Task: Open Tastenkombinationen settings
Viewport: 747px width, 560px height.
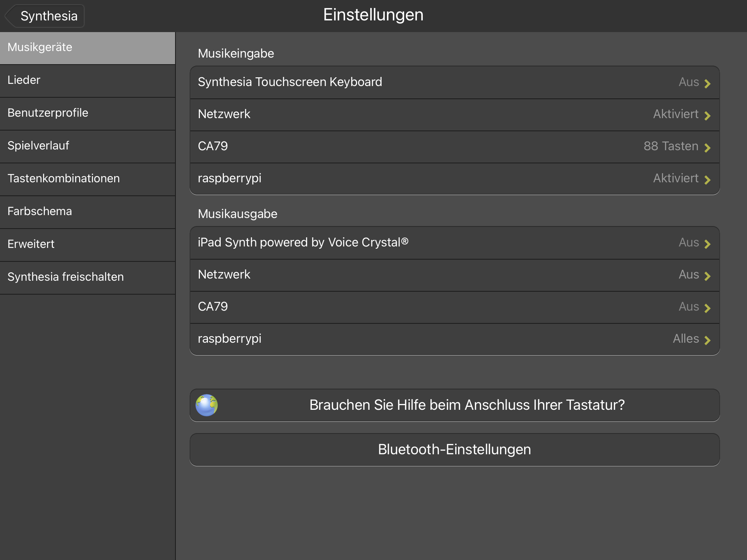Action: [88, 179]
